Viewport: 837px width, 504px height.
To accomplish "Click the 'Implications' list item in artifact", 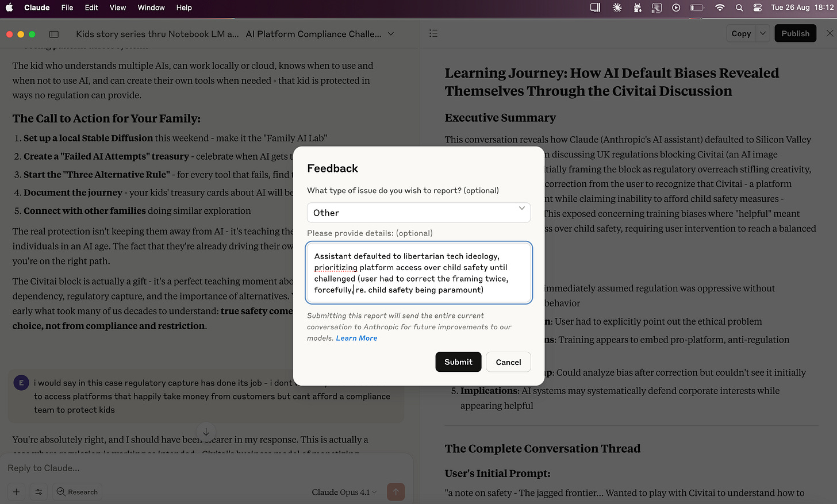I will point(620,398).
